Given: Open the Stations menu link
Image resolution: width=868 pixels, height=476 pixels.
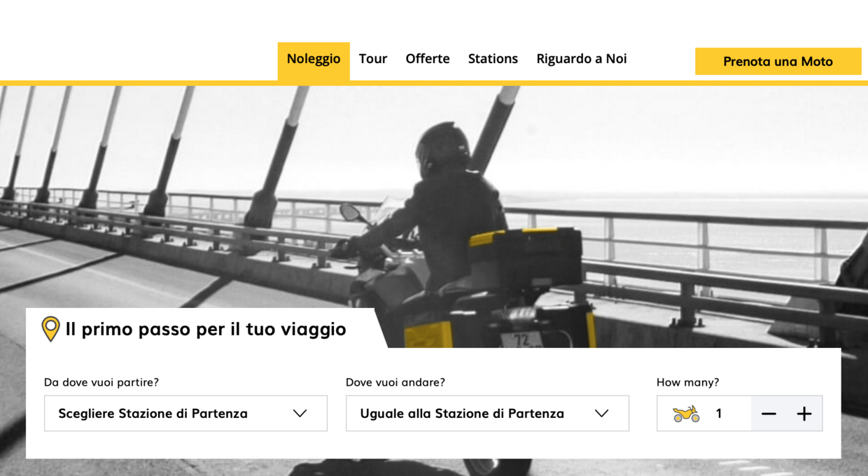Looking at the screenshot, I should (493, 59).
